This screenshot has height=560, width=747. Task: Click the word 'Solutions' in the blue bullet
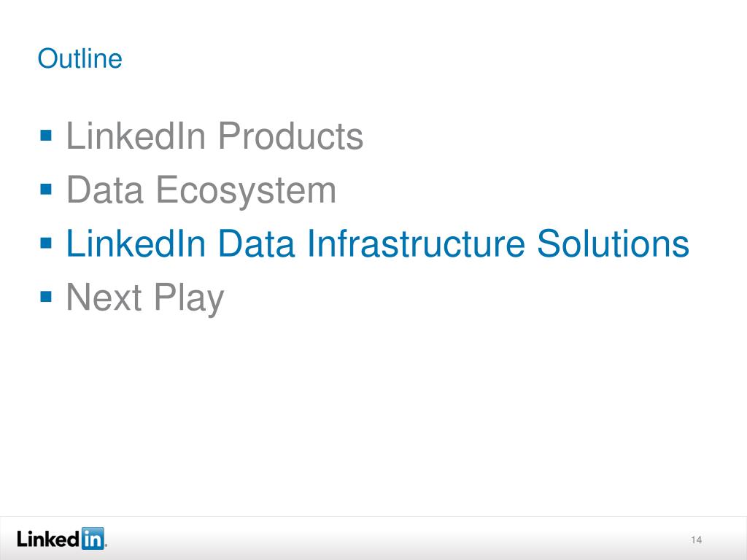click(613, 244)
